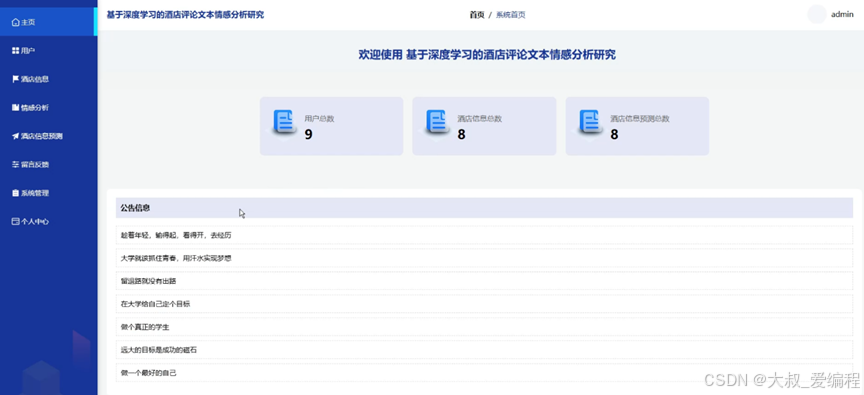Click the count 8 under 酒店信息预测总数
Screen dimensions: 864x395
click(614, 134)
